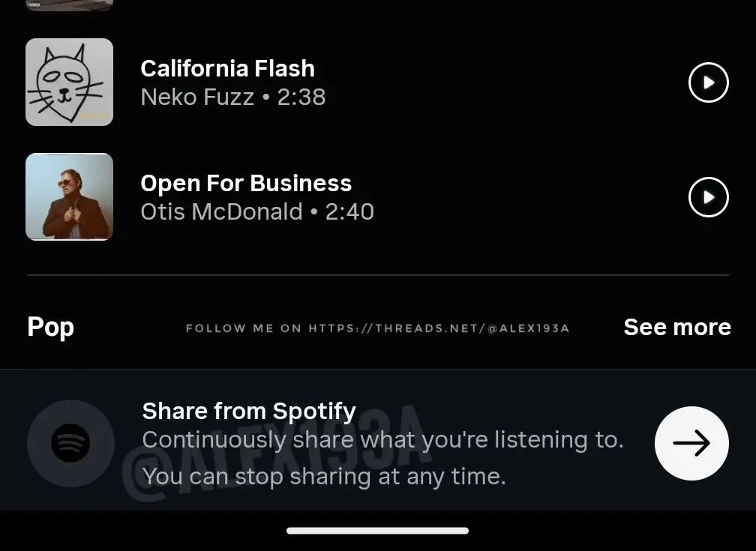Tap the 2:40 track duration label

(349, 211)
